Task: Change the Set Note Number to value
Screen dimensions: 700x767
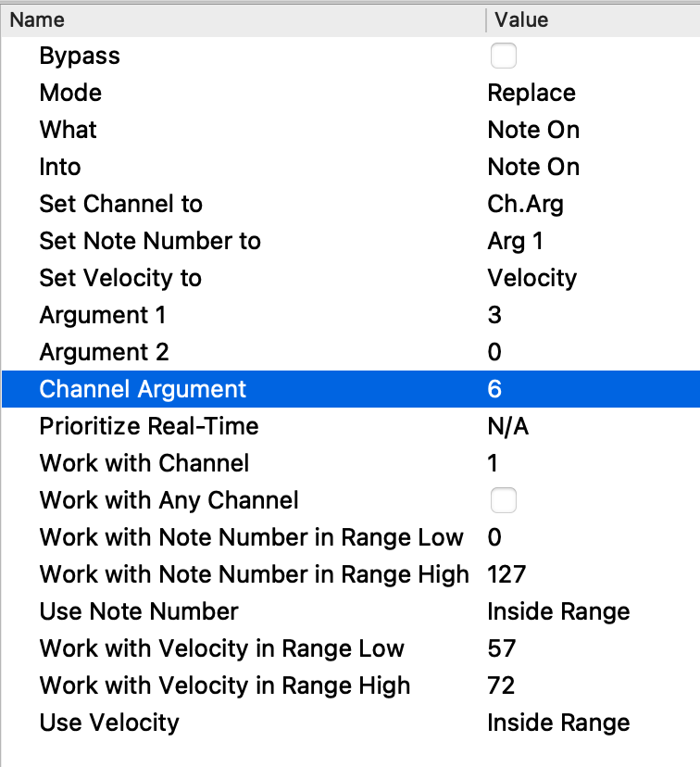Action: pos(515,242)
